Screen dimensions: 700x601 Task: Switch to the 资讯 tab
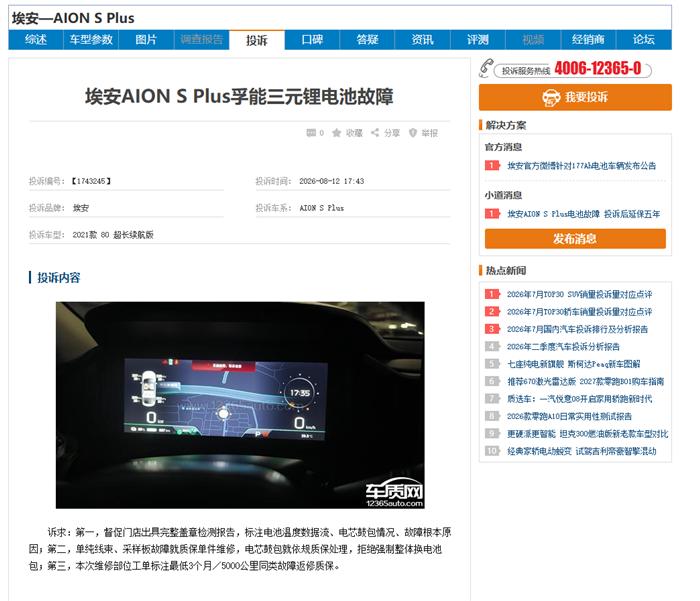click(422, 40)
